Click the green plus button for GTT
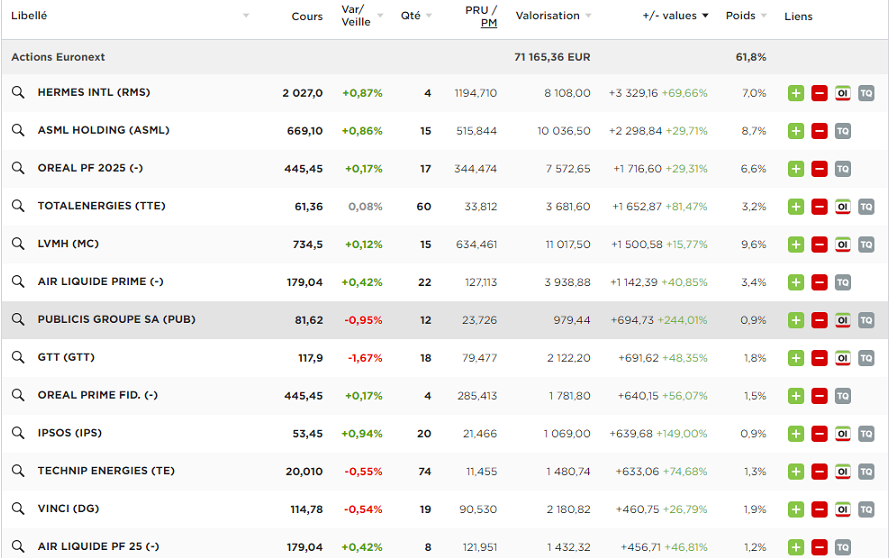Image resolution: width=889 pixels, height=558 pixels. click(796, 358)
